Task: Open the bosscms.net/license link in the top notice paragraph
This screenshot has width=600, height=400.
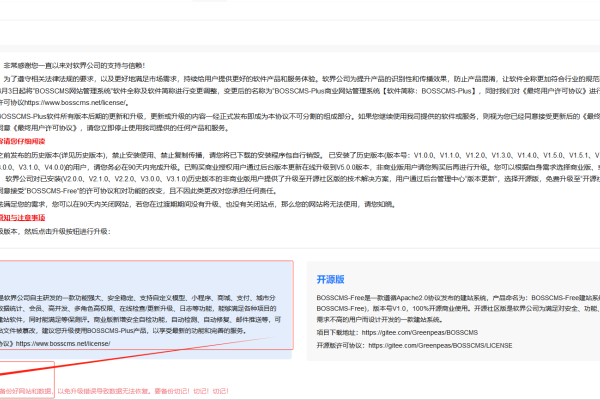Action: (75, 103)
